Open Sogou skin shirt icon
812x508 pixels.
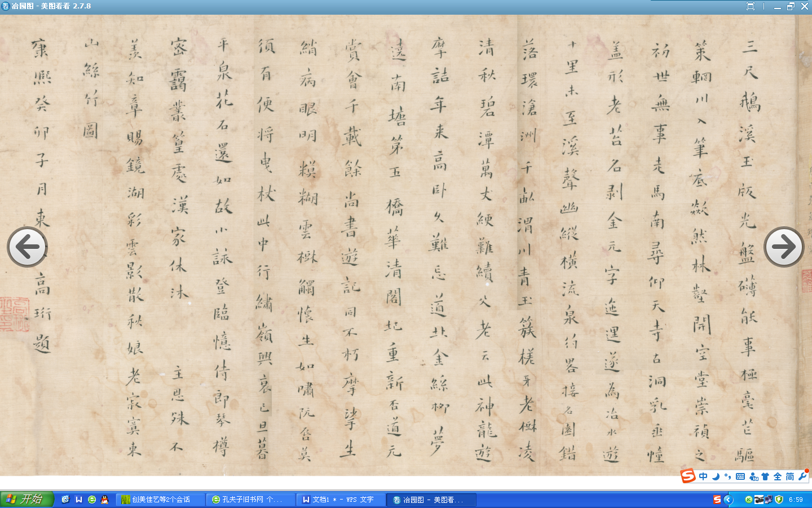(765, 476)
